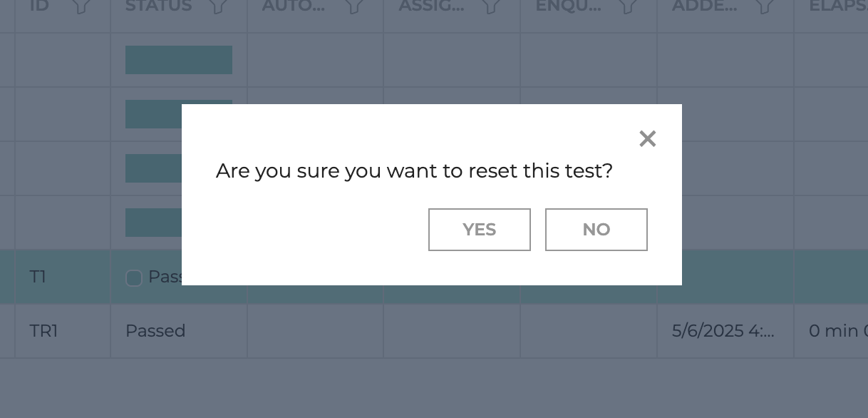Click the 5/6/2025 added date cell
The image size is (868, 418).
click(x=725, y=331)
